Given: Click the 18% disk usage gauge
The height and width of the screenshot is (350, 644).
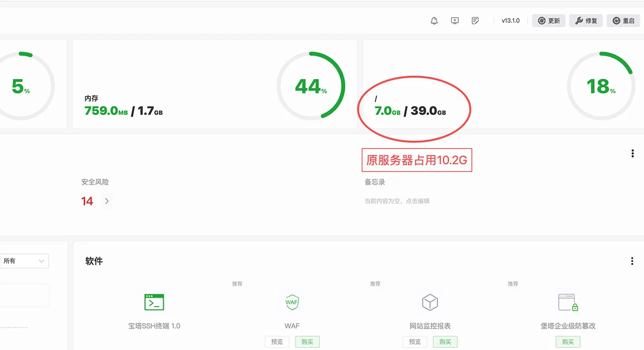Looking at the screenshot, I should 601,86.
